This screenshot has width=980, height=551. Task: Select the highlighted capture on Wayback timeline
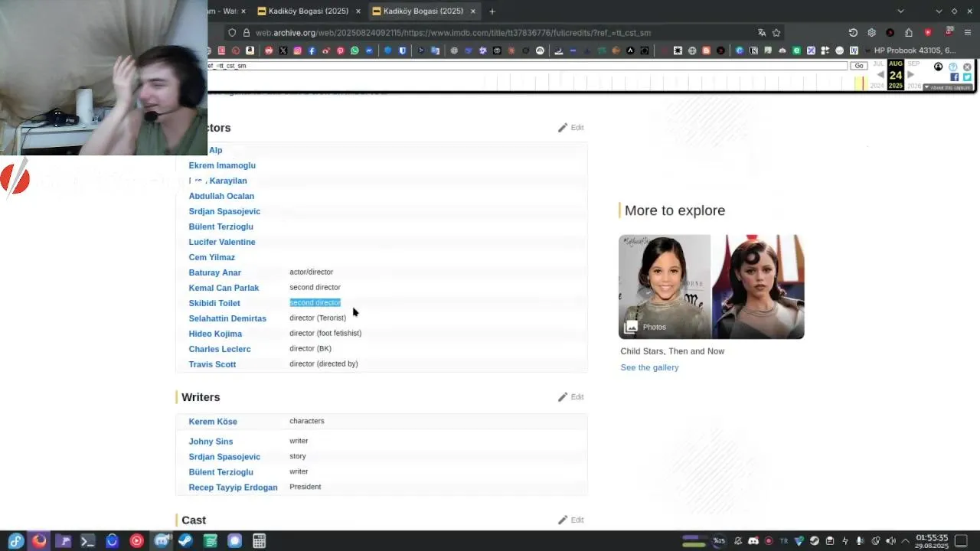point(863,82)
